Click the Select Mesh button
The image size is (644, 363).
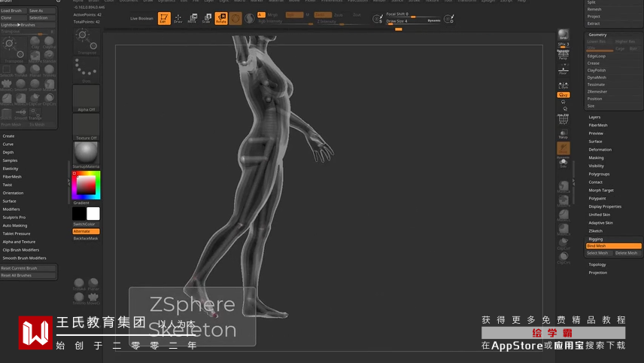(x=598, y=253)
